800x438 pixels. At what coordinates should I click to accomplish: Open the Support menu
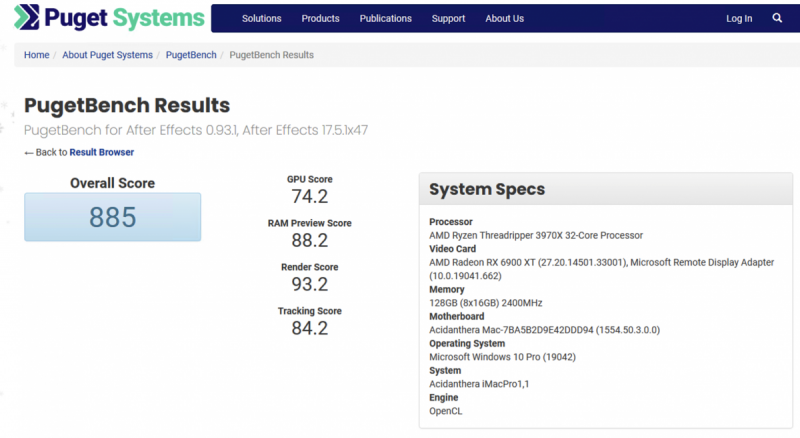pos(448,18)
